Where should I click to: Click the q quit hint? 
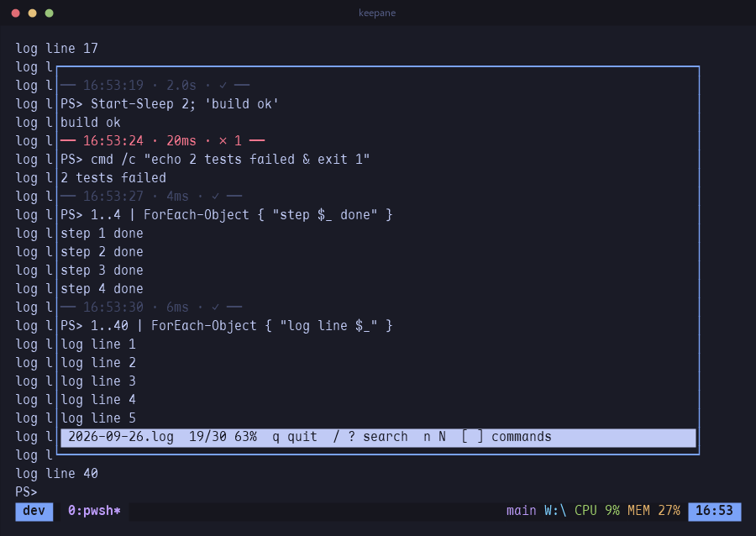(295, 437)
